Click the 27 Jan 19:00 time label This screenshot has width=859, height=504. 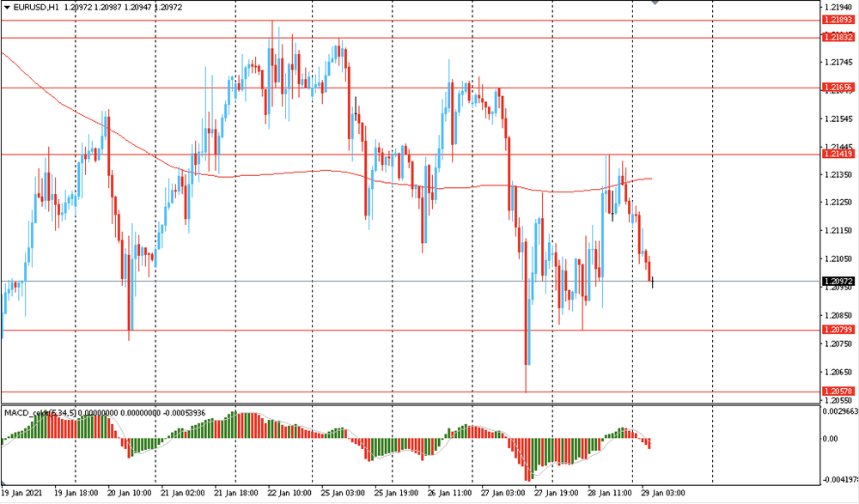[x=556, y=493]
